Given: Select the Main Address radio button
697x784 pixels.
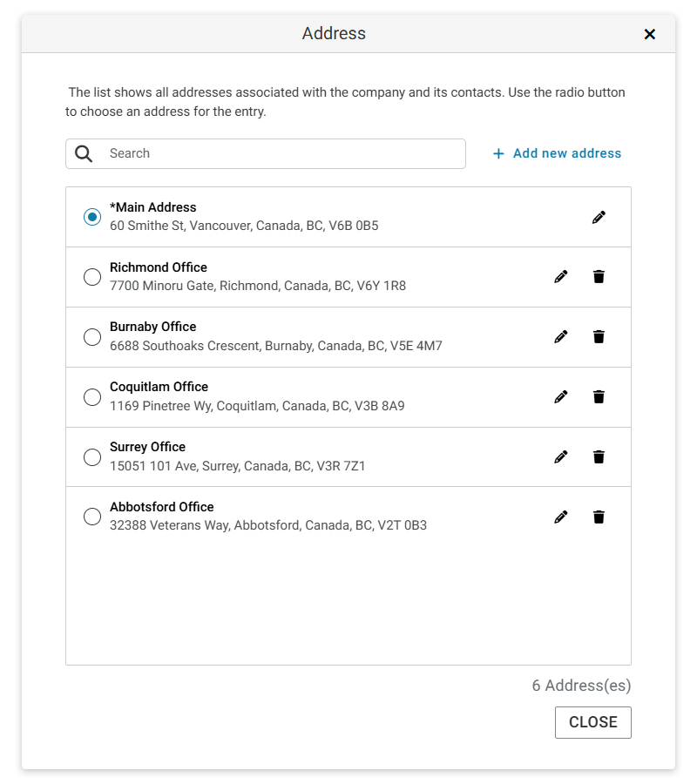Looking at the screenshot, I should 92,217.
